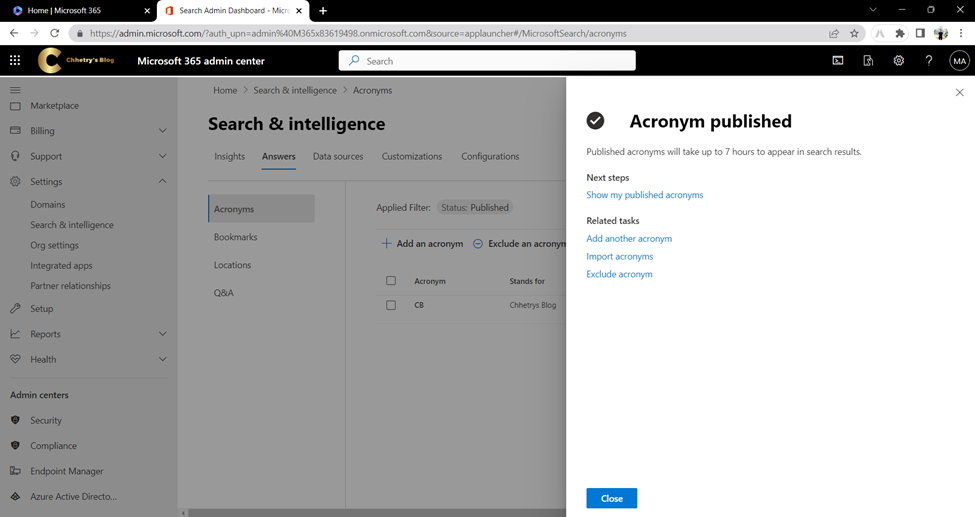Click the Azure Active Directory icon

(x=16, y=496)
